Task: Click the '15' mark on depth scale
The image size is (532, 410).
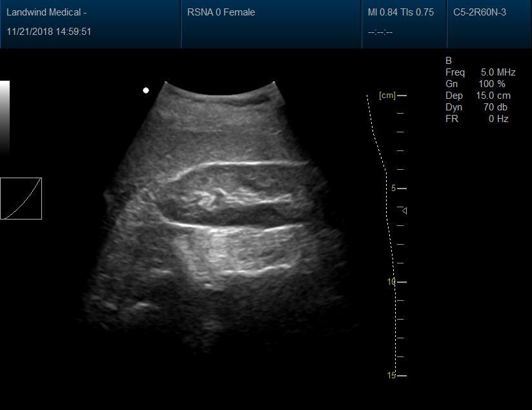Action: (x=391, y=375)
